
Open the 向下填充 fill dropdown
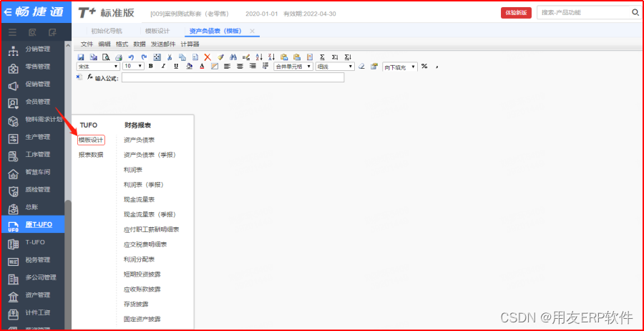pyautogui.click(x=400, y=67)
